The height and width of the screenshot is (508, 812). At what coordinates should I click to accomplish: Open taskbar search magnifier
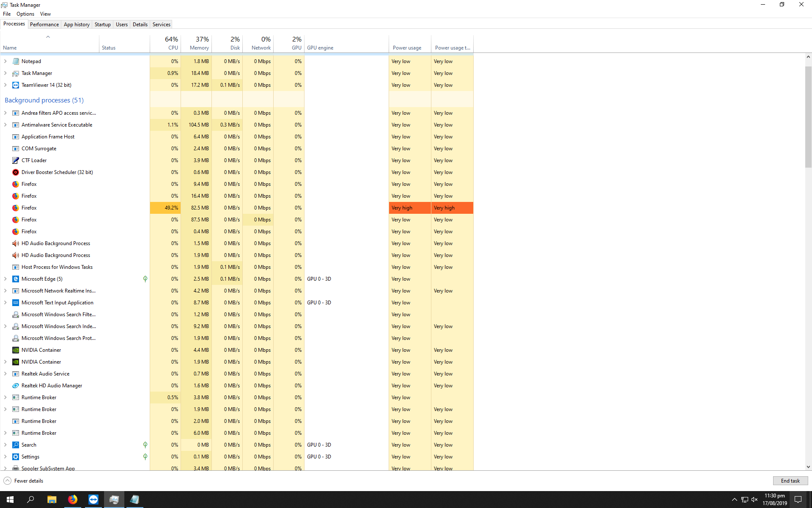30,500
